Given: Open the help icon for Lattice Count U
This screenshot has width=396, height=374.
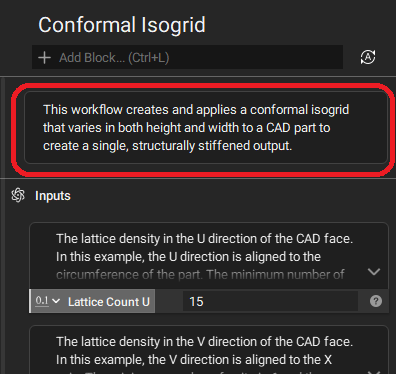Looking at the screenshot, I should click(376, 301).
